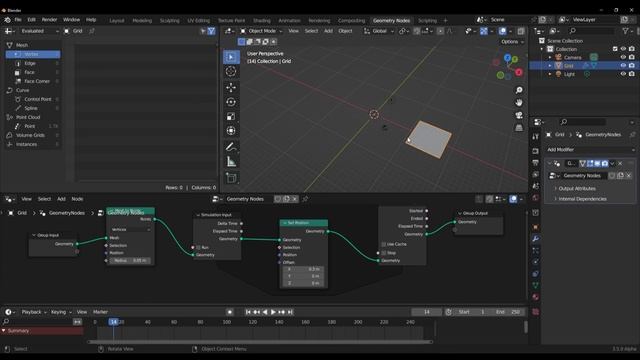
Task: Switch perspective/orthographic grid icon in viewport
Action: [519, 128]
